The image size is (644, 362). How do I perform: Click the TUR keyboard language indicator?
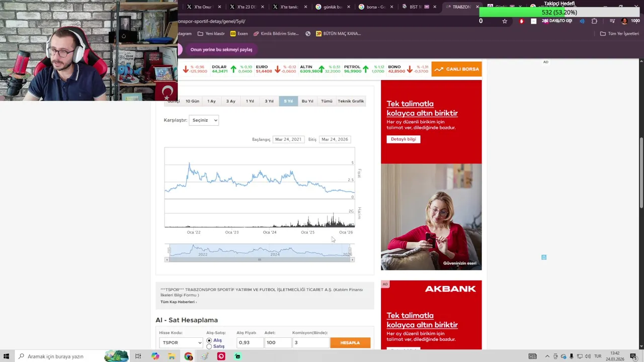click(x=598, y=356)
